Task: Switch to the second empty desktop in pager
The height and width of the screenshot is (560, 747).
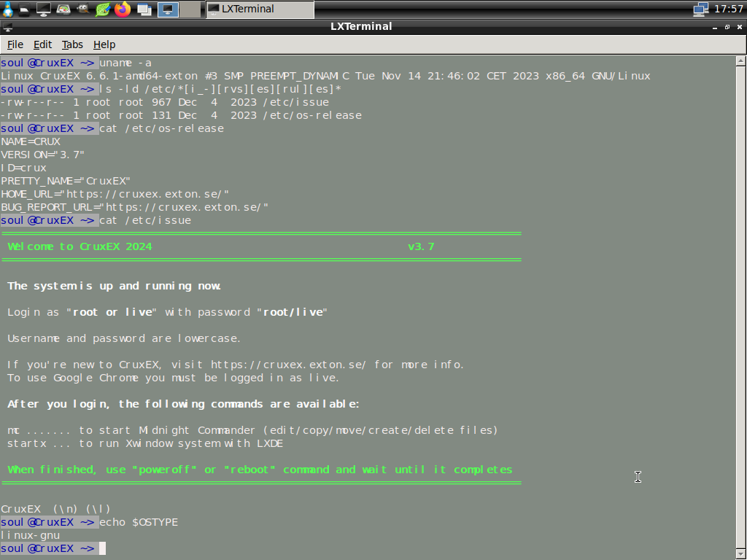Action: 190,9
